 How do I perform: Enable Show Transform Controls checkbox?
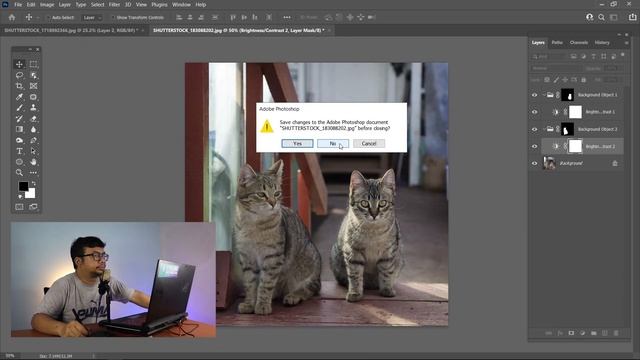tap(113, 18)
